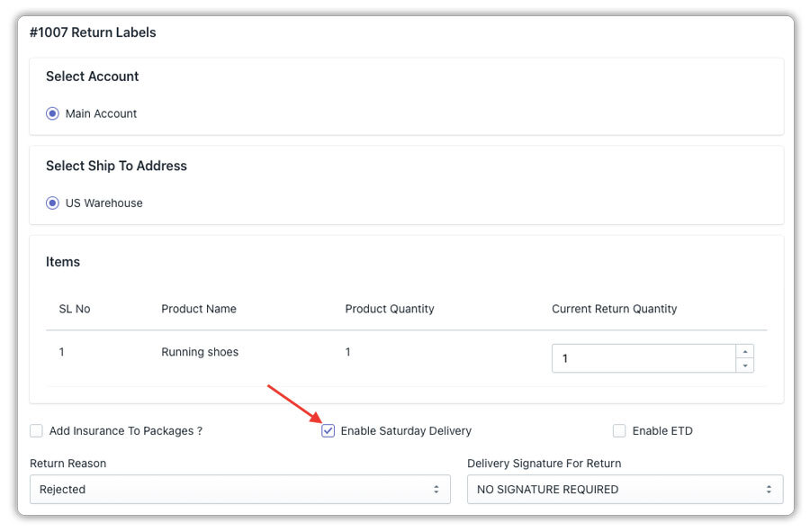Increase Current Return Quantity with up arrow
Viewport: 810px width, 532px height.
point(745,352)
